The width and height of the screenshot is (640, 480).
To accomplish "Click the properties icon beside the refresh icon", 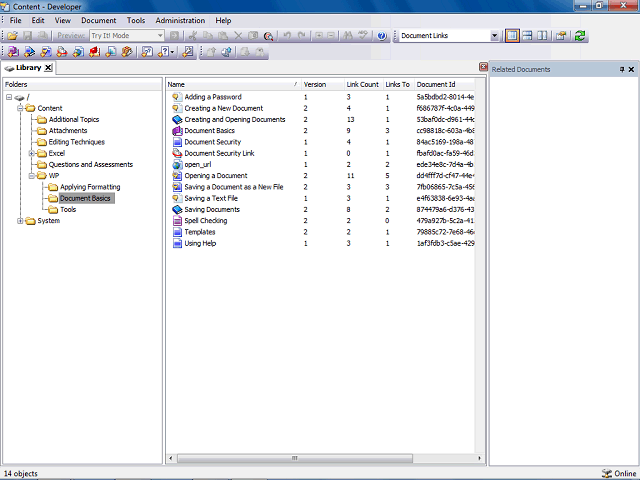I will coord(561,36).
